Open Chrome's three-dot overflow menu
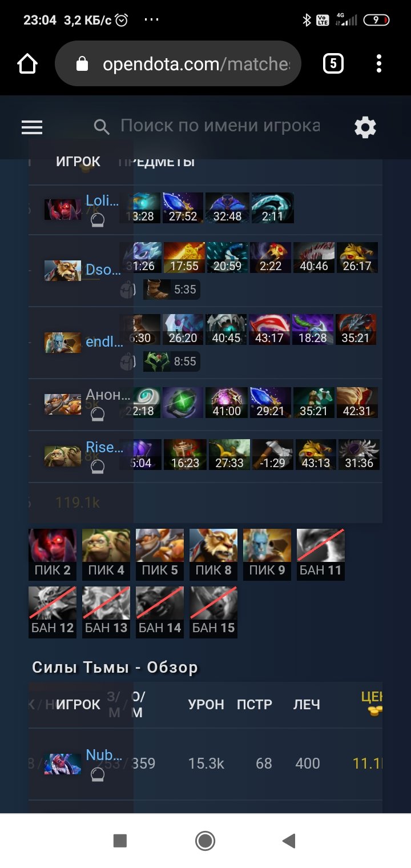Viewport: 411px width, 868px height. pyautogui.click(x=379, y=63)
